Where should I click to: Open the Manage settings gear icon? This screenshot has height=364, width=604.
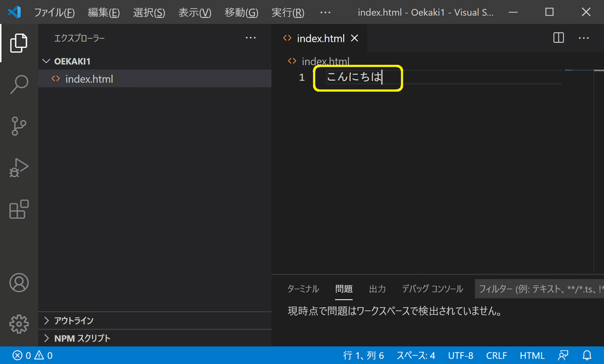(x=19, y=324)
